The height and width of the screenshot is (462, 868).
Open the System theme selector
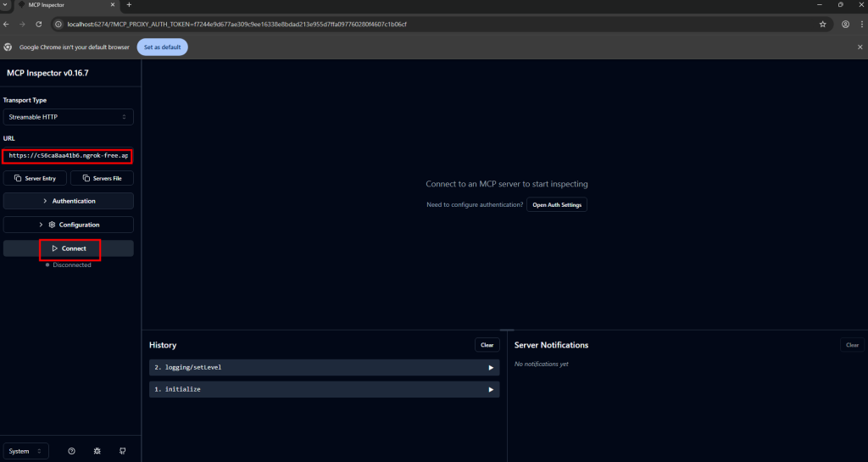tap(26, 451)
